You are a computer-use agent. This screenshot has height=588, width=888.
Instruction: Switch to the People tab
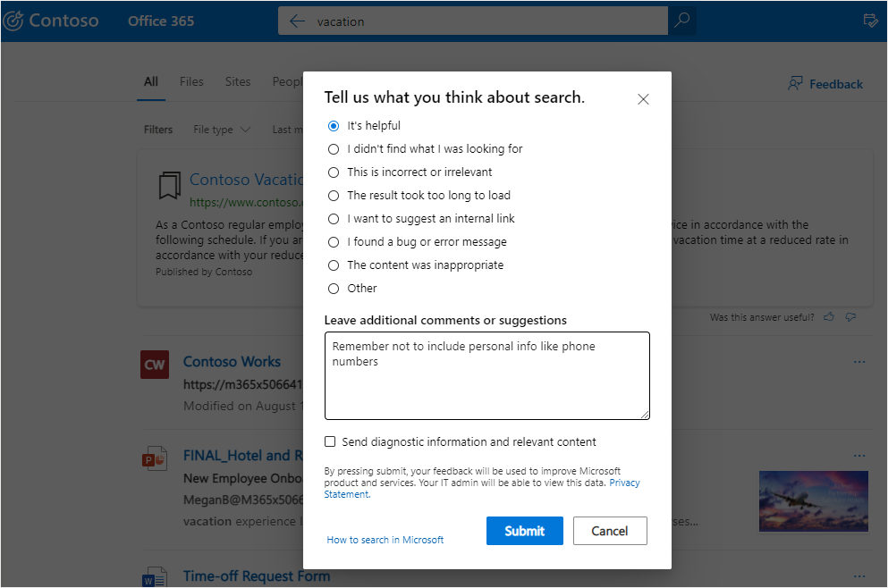tap(287, 81)
